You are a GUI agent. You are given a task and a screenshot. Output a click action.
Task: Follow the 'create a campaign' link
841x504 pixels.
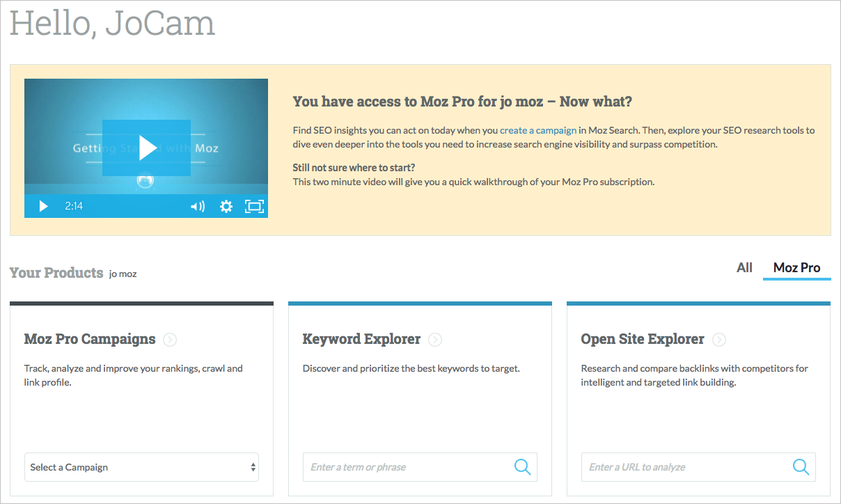pos(538,130)
